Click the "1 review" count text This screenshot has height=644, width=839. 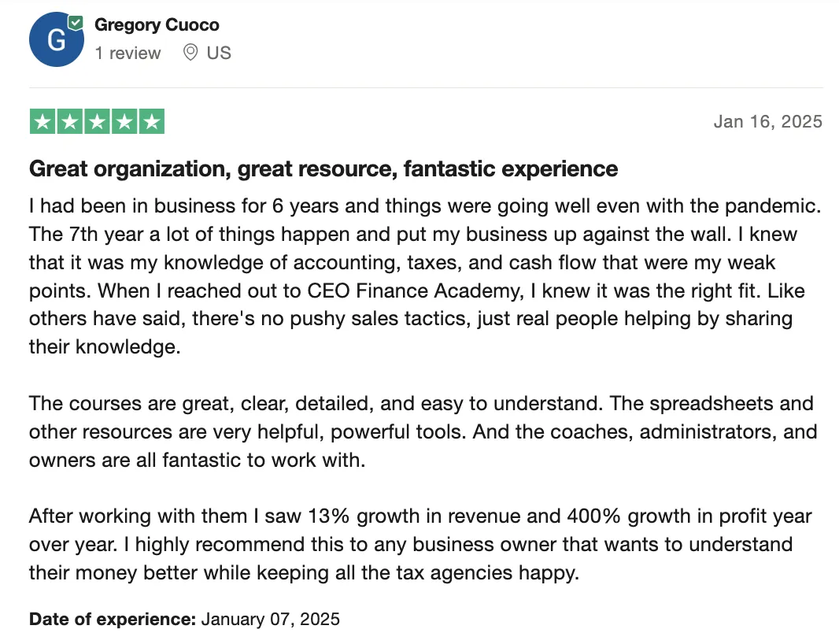click(128, 53)
